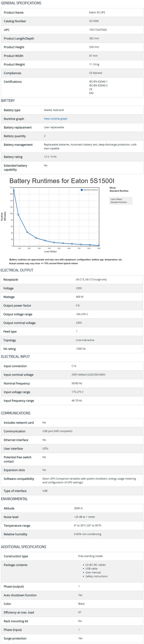The width and height of the screenshot is (144, 644).
Task: Click the catalog number 5S1500I value
Action: coord(94,21)
